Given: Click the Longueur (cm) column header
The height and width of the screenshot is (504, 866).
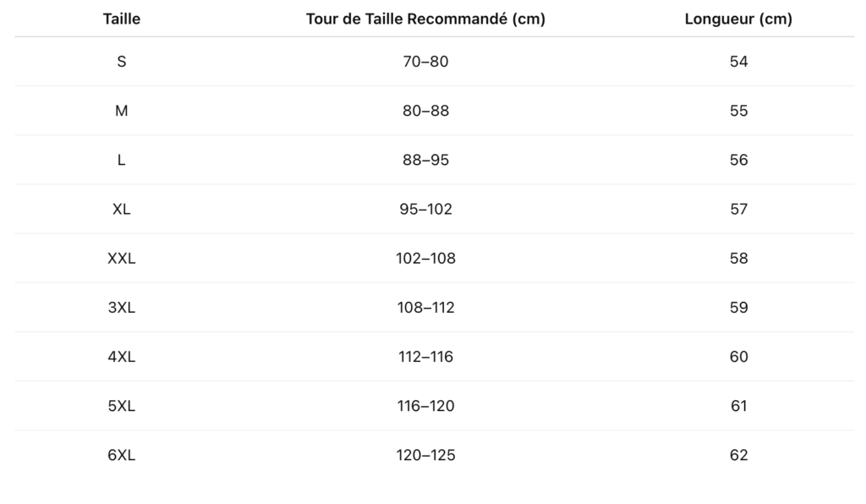Looking at the screenshot, I should point(738,19).
